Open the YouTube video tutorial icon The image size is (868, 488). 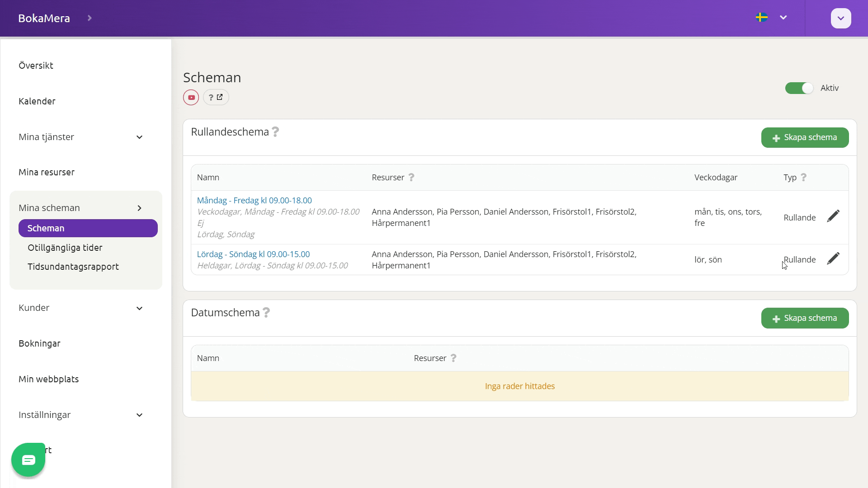click(191, 97)
